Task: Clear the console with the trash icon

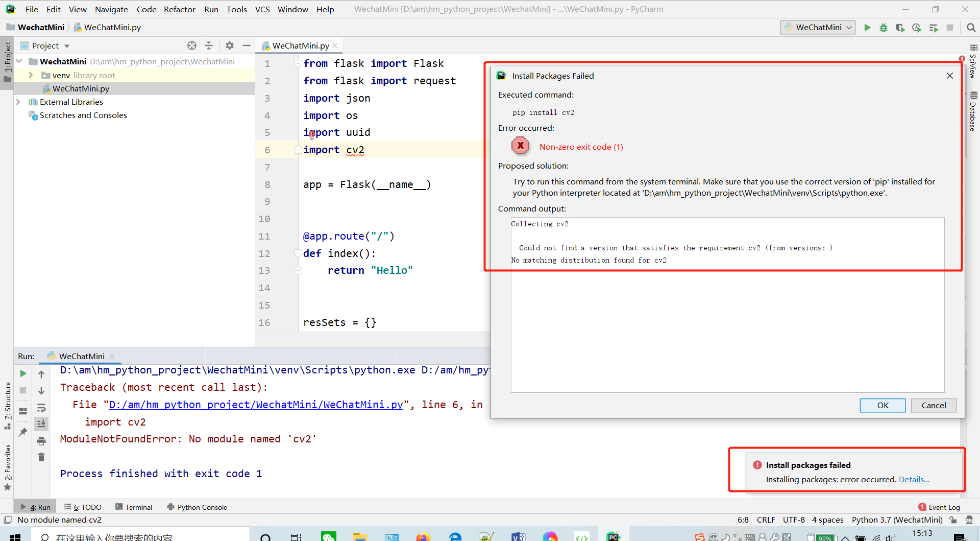Action: click(41, 457)
